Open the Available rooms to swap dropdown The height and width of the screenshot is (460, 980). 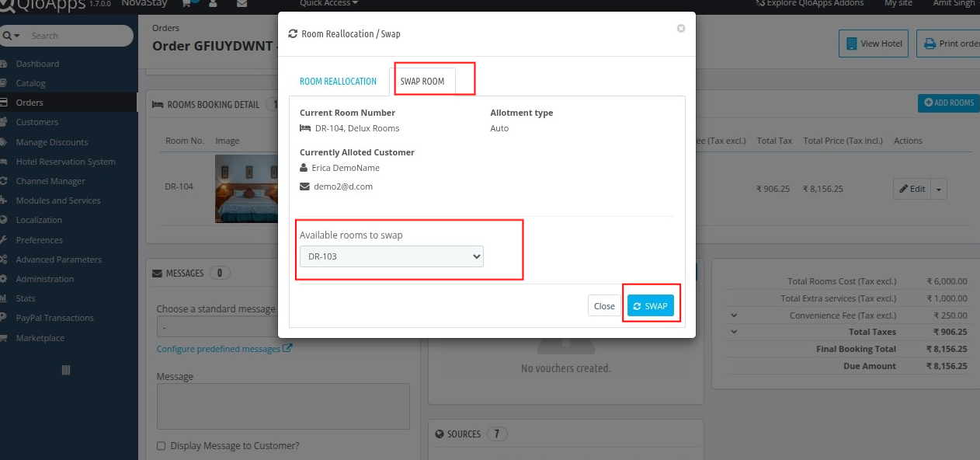(391, 256)
